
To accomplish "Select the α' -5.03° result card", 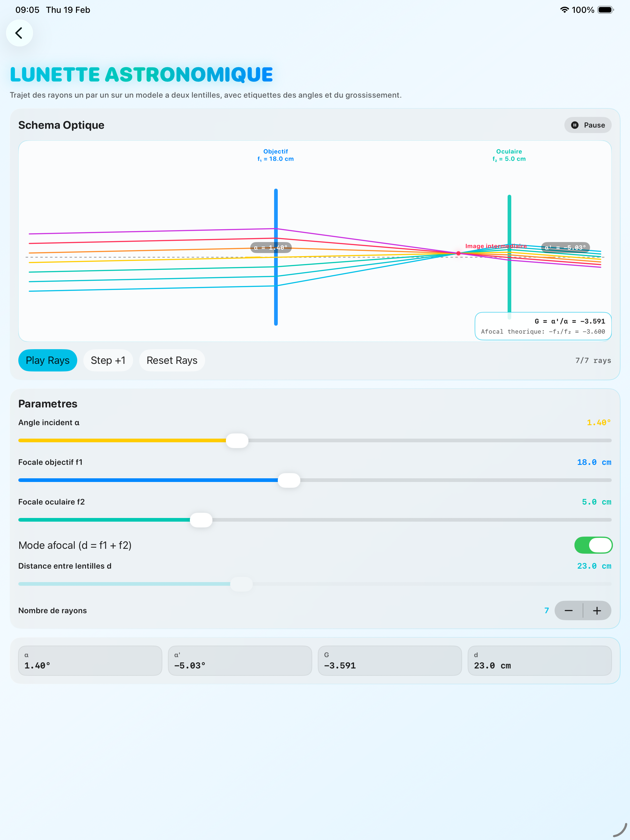I will [240, 661].
